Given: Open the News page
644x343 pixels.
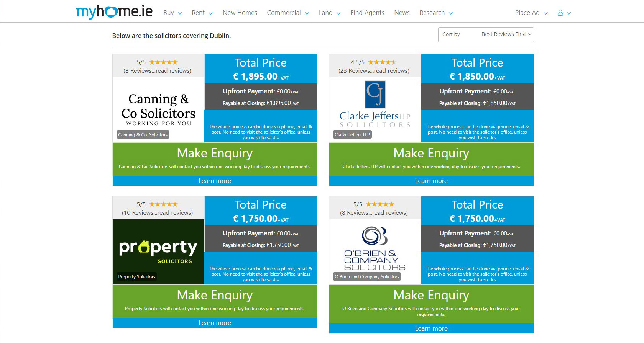Looking at the screenshot, I should point(402,13).
